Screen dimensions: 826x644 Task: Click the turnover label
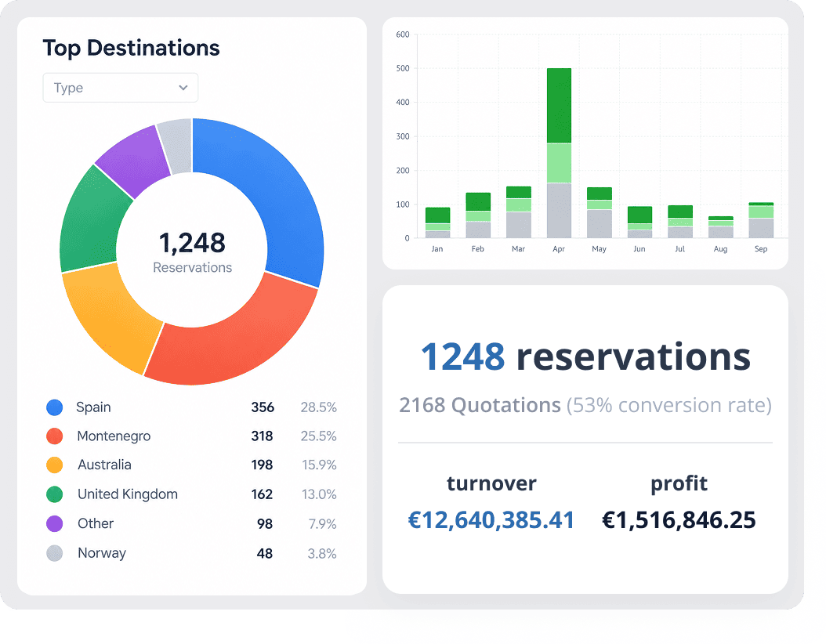coord(491,483)
